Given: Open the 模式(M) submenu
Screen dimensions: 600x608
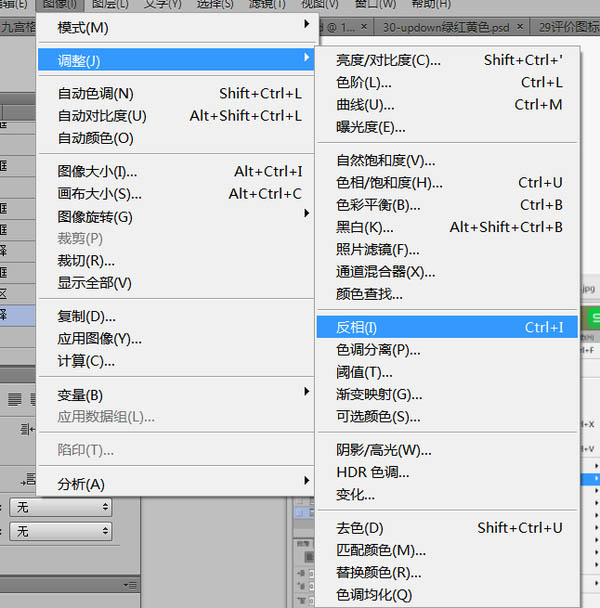Looking at the screenshot, I should click(178, 28).
